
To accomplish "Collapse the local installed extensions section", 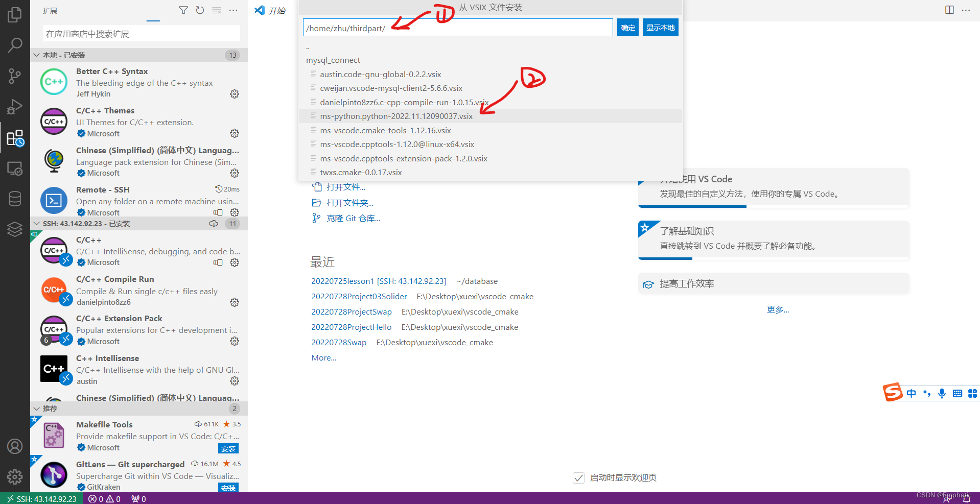I will [x=139, y=55].
